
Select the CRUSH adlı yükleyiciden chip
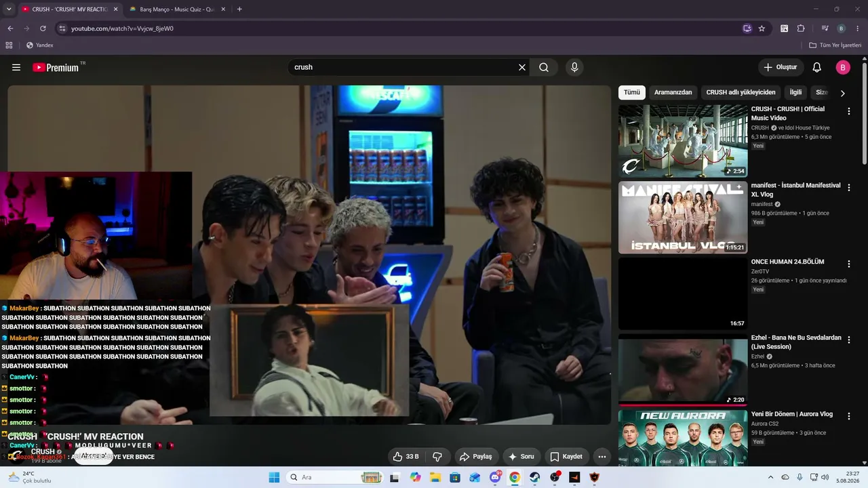tap(741, 92)
